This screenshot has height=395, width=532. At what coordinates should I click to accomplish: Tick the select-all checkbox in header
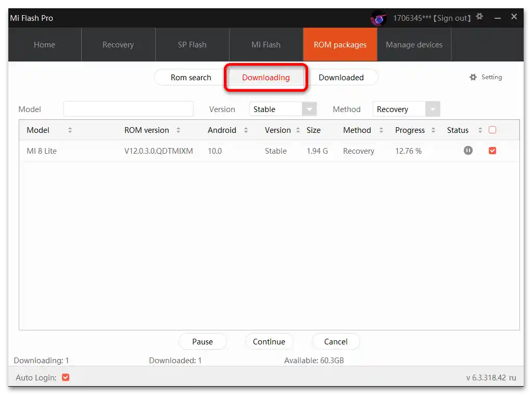click(x=492, y=130)
